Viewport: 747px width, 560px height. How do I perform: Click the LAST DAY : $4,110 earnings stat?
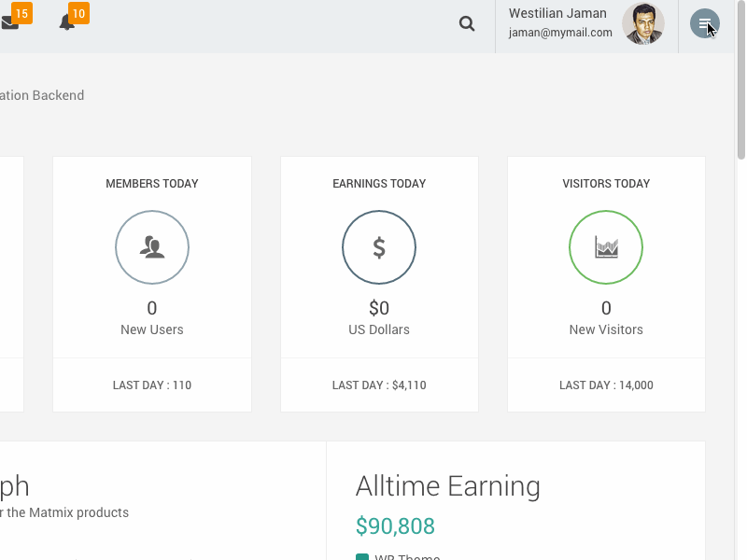[x=379, y=385]
